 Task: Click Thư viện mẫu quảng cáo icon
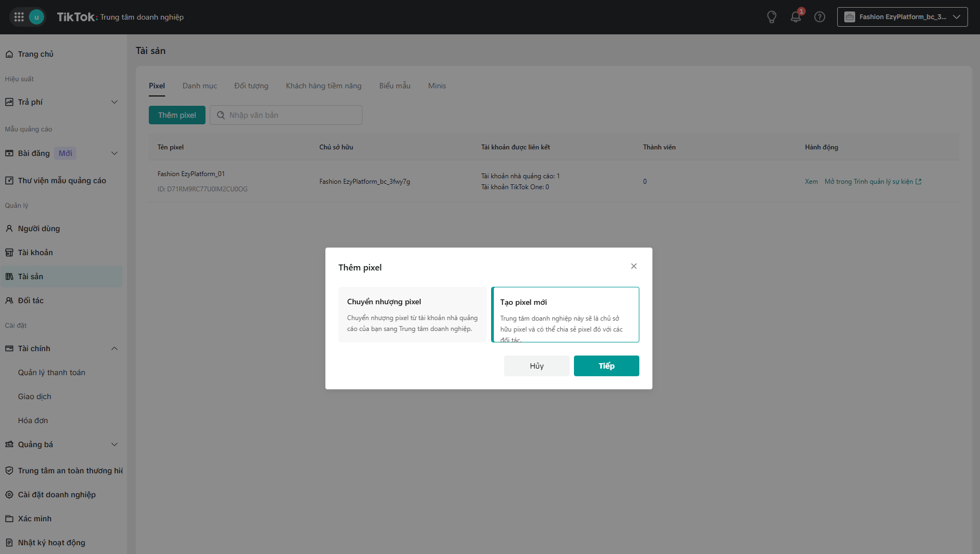click(9, 180)
